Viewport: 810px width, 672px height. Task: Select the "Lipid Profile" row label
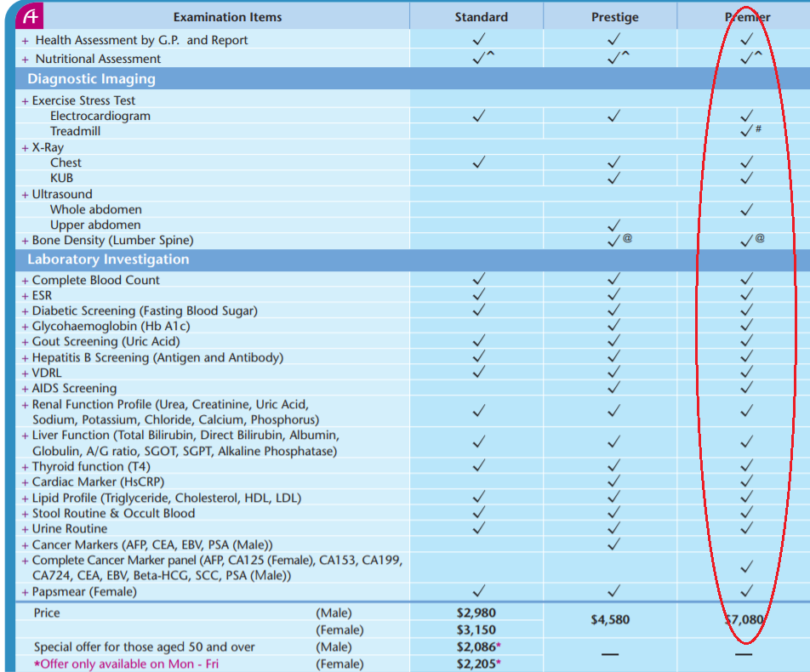click(x=167, y=498)
